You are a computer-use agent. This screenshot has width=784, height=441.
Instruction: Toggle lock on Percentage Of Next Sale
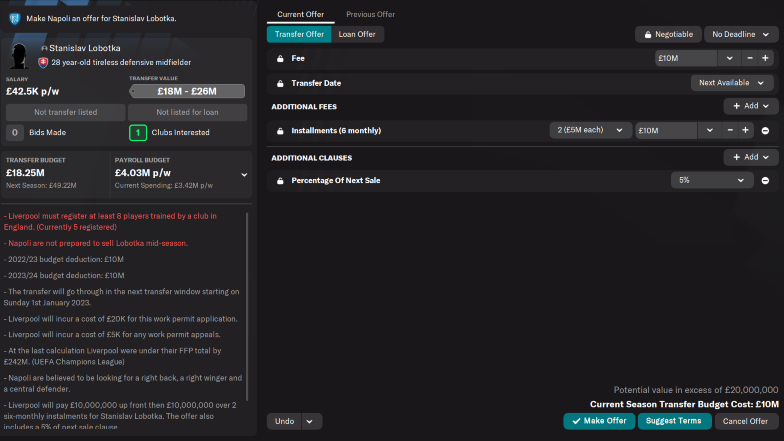[x=280, y=180]
